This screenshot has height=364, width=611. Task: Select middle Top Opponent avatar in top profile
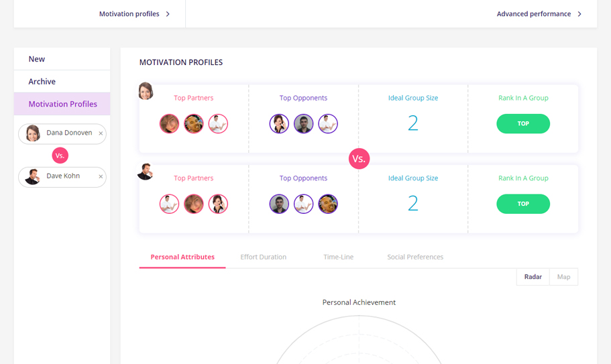(x=303, y=124)
